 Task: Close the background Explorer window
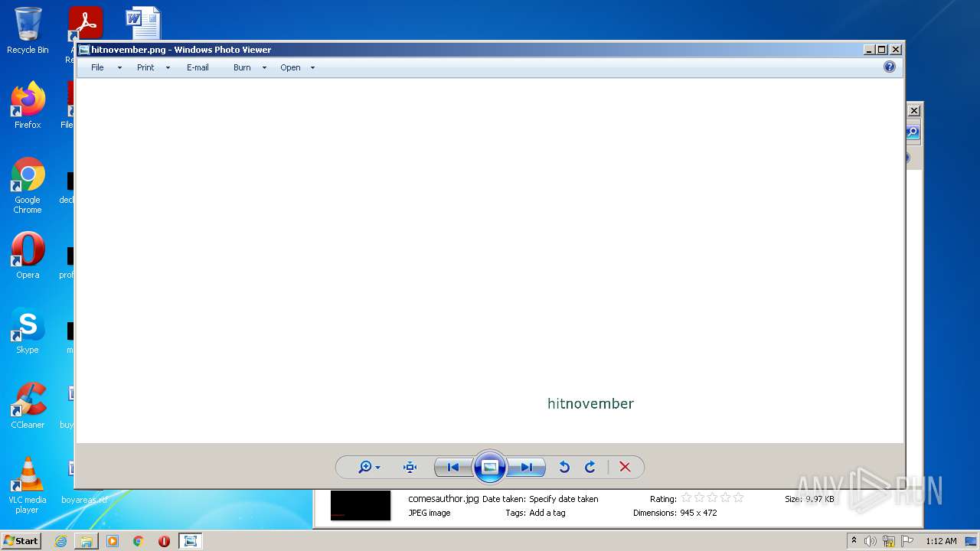914,111
